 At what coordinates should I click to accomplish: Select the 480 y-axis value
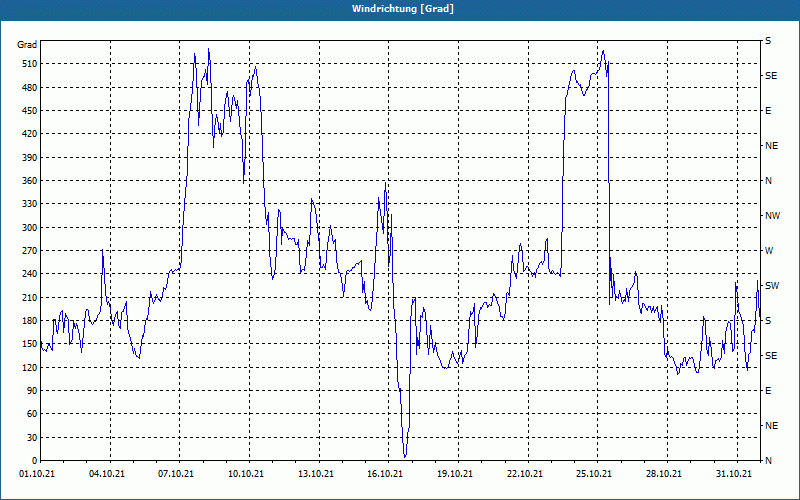(30, 87)
